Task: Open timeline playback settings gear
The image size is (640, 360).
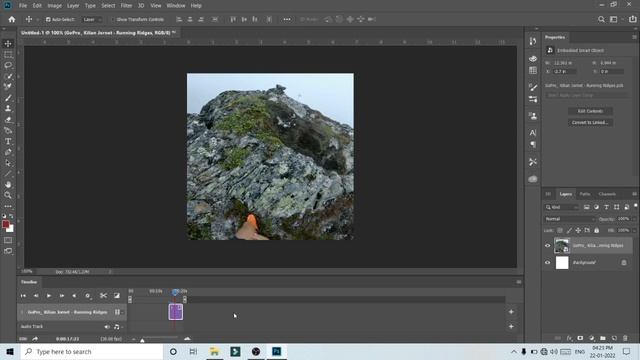Action: coord(88,296)
